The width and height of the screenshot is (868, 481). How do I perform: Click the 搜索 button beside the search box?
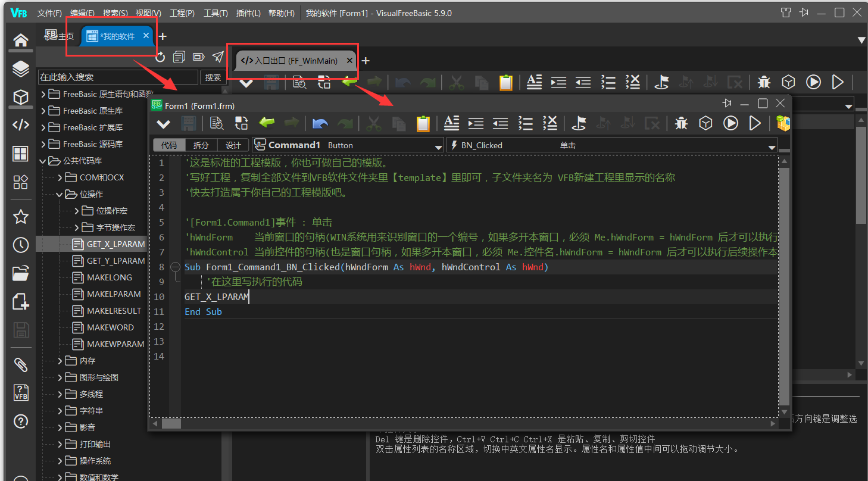pyautogui.click(x=213, y=77)
